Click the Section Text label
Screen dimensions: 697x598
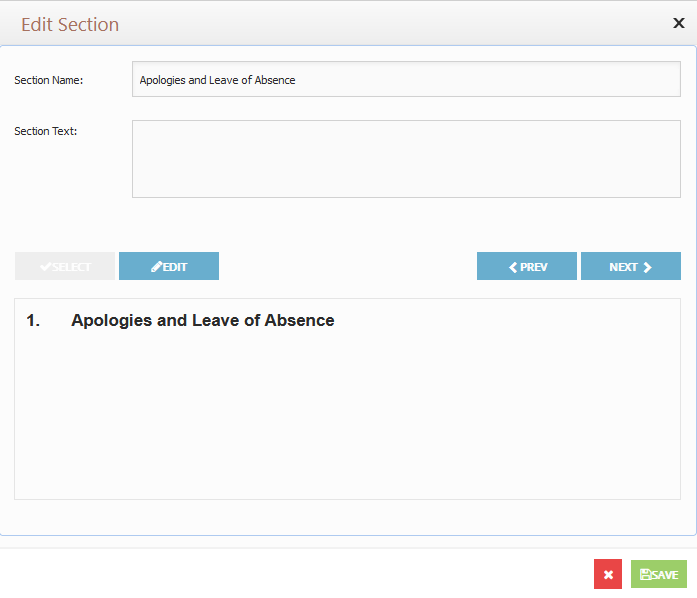click(x=45, y=131)
